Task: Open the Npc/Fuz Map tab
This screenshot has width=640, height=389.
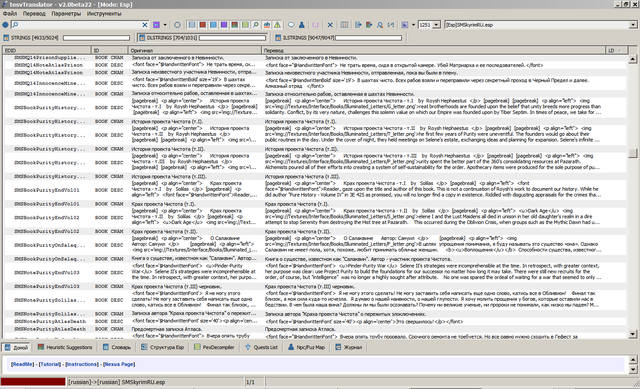Action: coord(307,347)
